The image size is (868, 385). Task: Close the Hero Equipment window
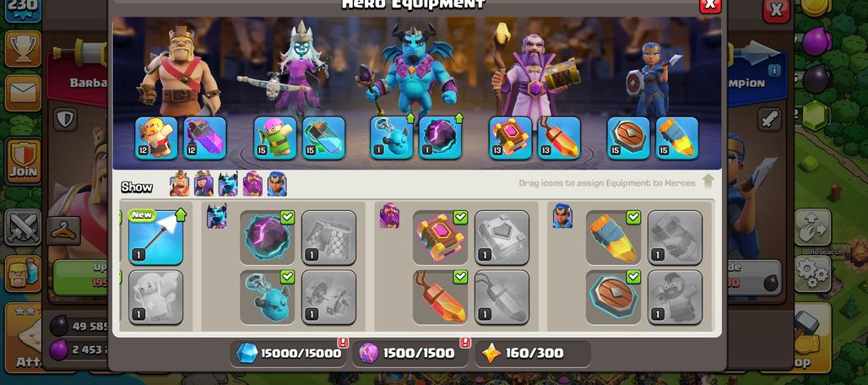[x=710, y=5]
